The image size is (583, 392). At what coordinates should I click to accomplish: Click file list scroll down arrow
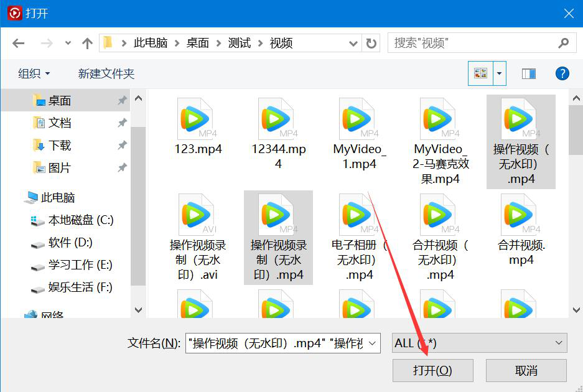(576, 309)
